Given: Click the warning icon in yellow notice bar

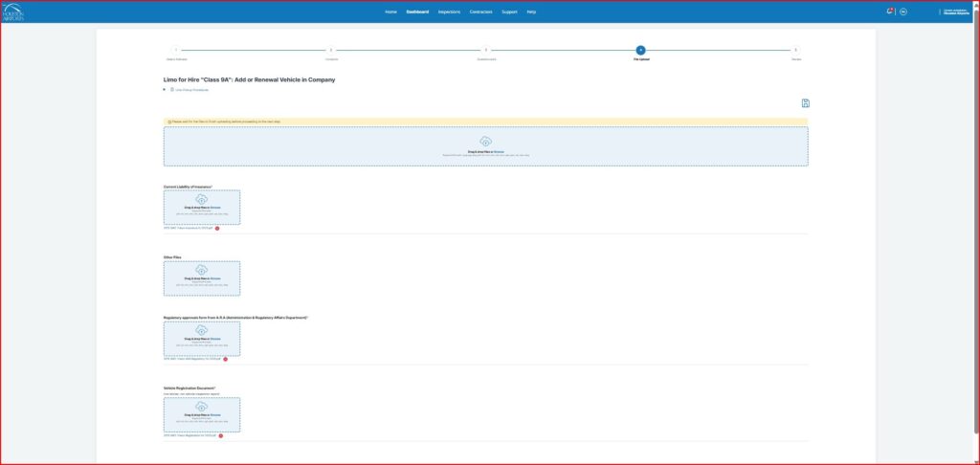Looking at the screenshot, I should pos(169,122).
